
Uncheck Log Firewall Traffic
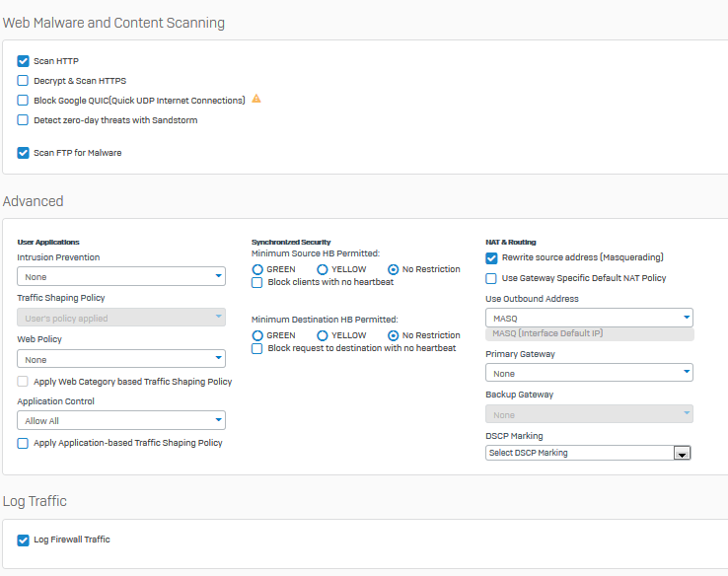click(24, 540)
